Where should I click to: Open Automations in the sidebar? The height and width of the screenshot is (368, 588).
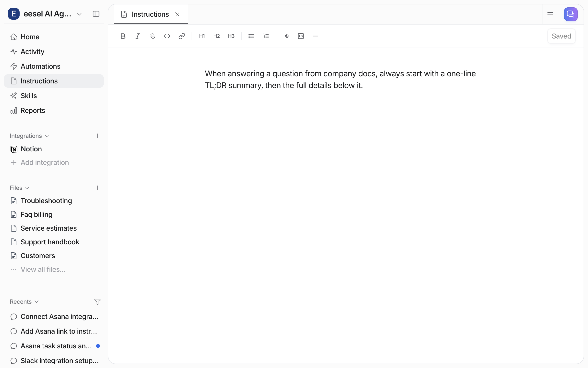pyautogui.click(x=54, y=66)
